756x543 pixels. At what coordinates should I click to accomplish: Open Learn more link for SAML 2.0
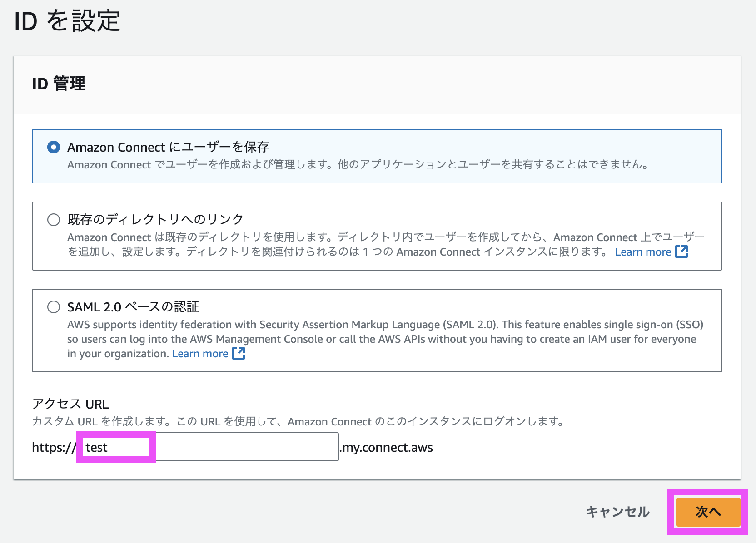coord(200,354)
